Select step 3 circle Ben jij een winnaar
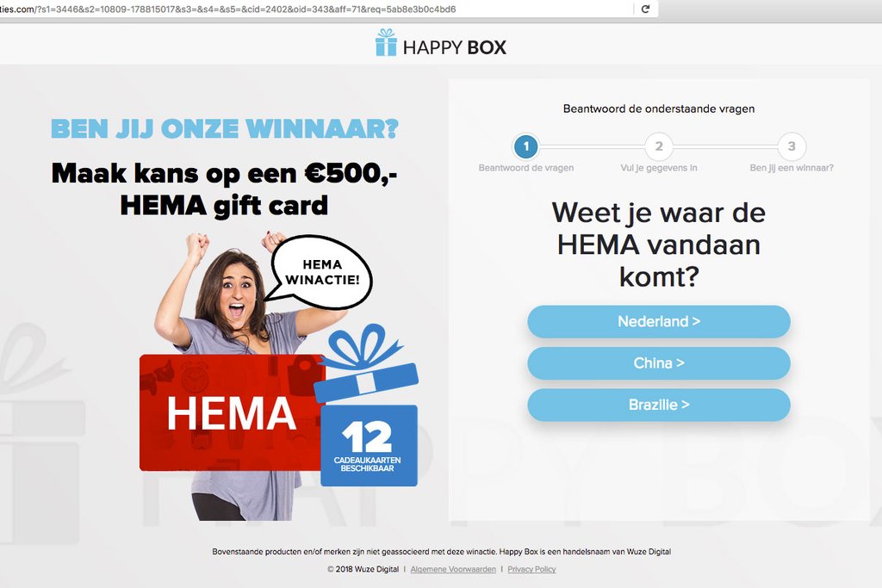This screenshot has width=882, height=588. 792,146
